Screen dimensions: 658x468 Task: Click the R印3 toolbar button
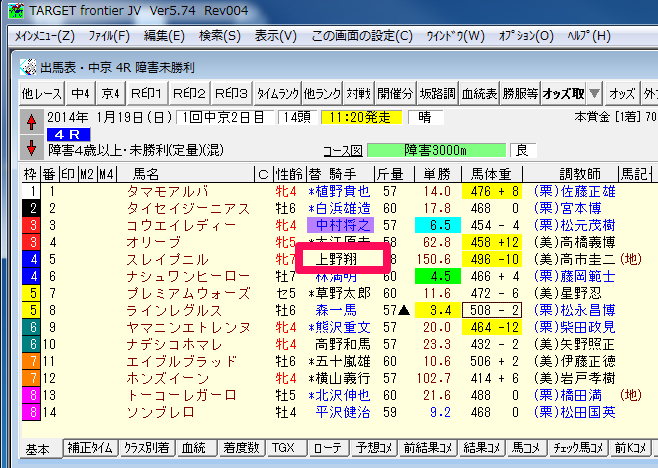pyautogui.click(x=231, y=93)
